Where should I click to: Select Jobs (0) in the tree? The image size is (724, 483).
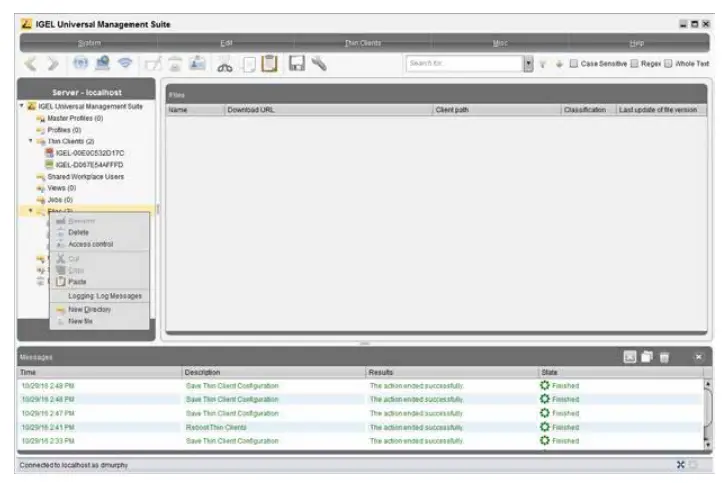point(60,199)
